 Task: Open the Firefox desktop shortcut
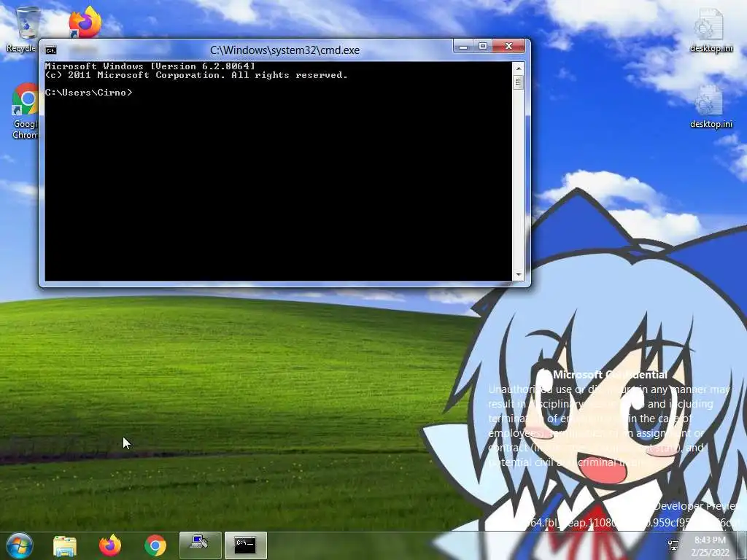[x=85, y=23]
